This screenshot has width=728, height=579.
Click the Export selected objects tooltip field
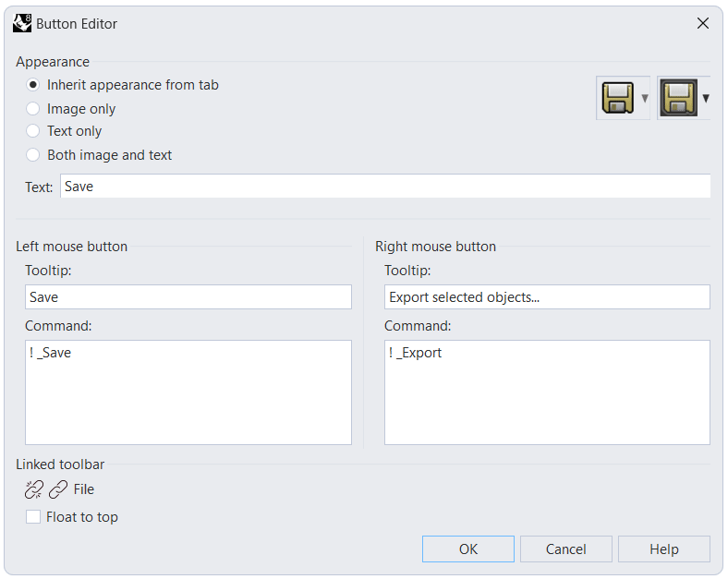[547, 297]
